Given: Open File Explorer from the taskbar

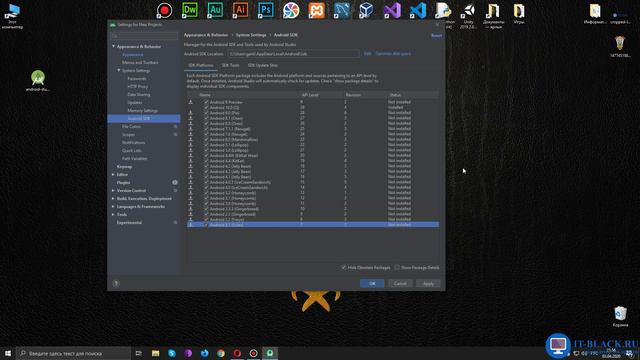Looking at the screenshot, I should (x=156, y=353).
